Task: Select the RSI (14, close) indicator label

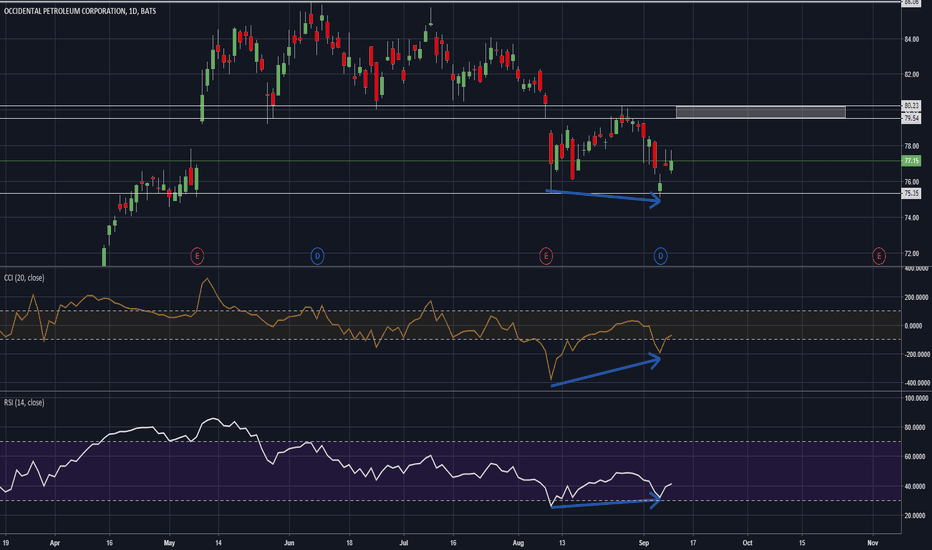Action: [x=24, y=403]
